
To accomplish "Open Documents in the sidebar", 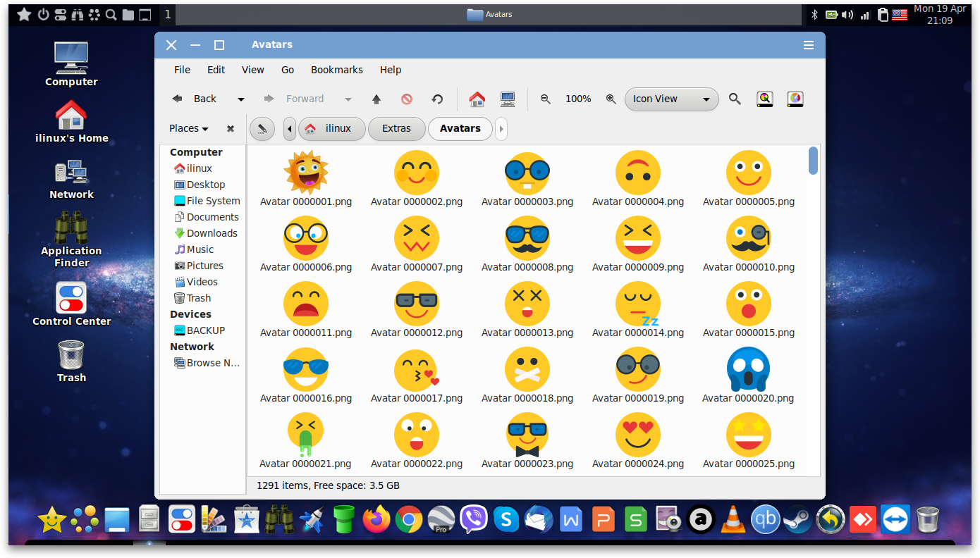I will pos(207,217).
